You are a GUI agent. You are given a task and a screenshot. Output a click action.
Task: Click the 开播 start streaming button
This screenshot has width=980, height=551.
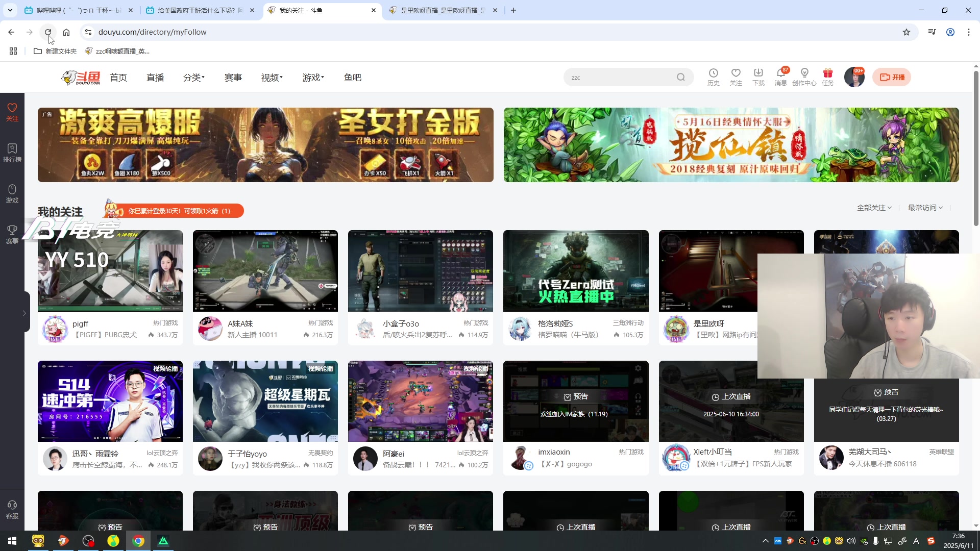[892, 77]
